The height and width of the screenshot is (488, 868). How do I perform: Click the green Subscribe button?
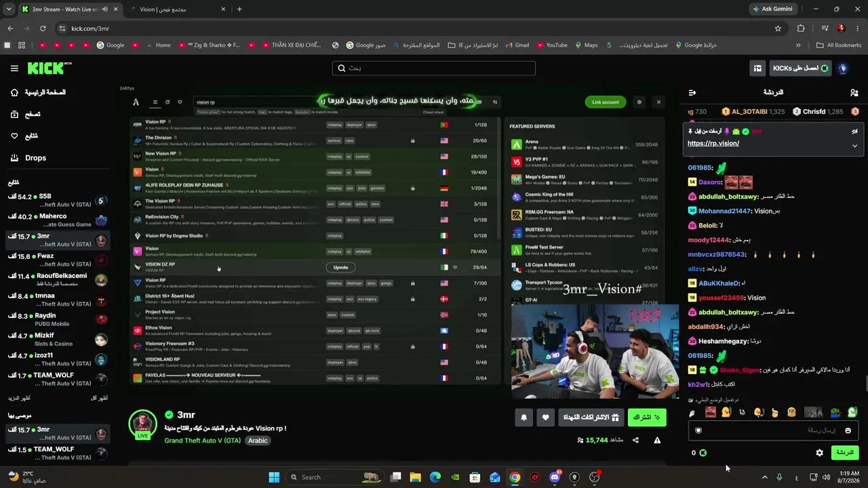coord(647,418)
